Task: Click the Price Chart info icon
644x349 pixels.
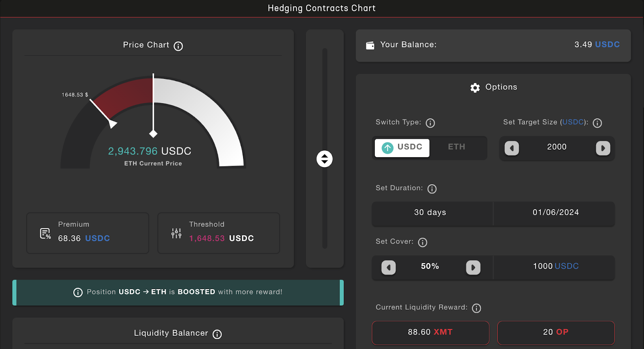Action: [x=178, y=46]
